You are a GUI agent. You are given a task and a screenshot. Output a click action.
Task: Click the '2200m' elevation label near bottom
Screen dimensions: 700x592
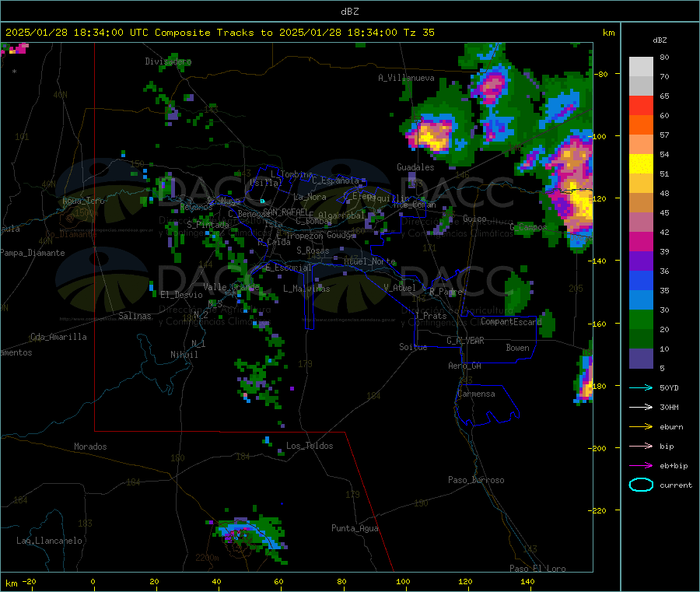coord(207,558)
